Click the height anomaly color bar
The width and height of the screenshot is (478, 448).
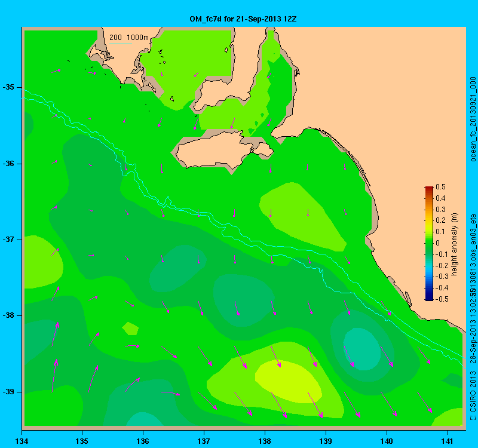pos(429,244)
